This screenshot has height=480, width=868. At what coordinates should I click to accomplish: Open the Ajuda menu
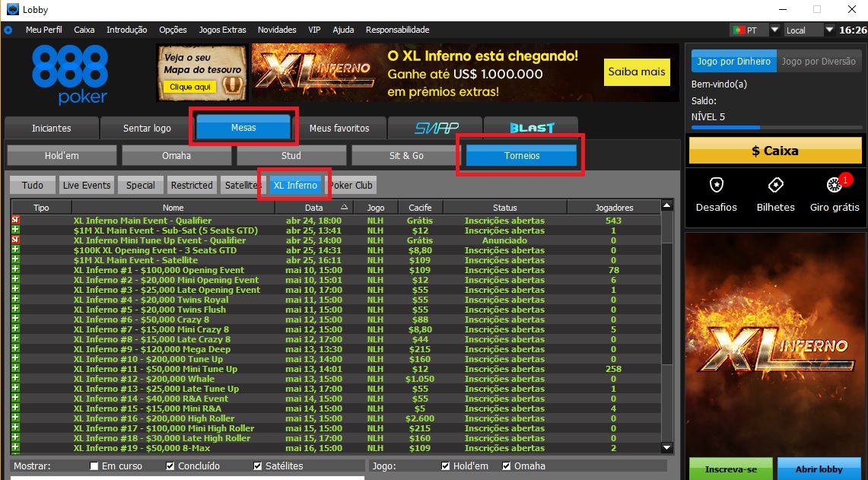[x=343, y=30]
